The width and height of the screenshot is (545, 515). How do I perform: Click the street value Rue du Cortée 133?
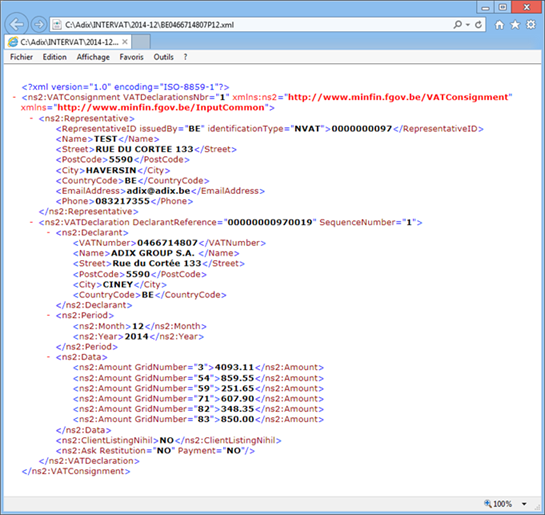pyautogui.click(x=157, y=263)
